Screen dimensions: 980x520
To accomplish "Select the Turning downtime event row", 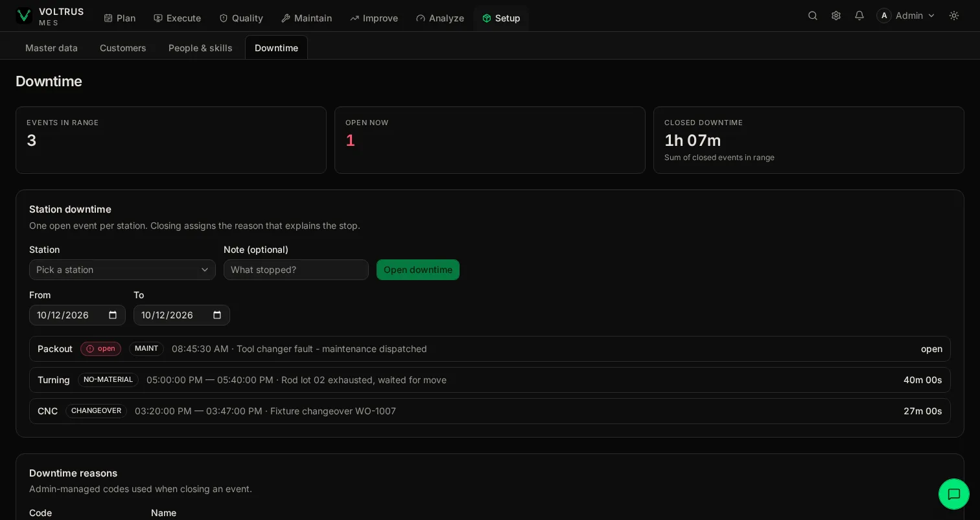I will coord(490,380).
